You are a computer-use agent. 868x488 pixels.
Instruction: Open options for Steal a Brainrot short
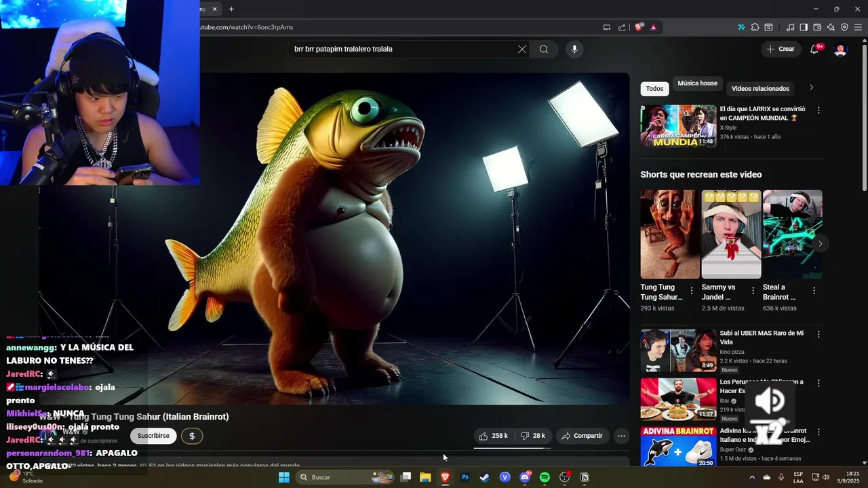pos(814,290)
